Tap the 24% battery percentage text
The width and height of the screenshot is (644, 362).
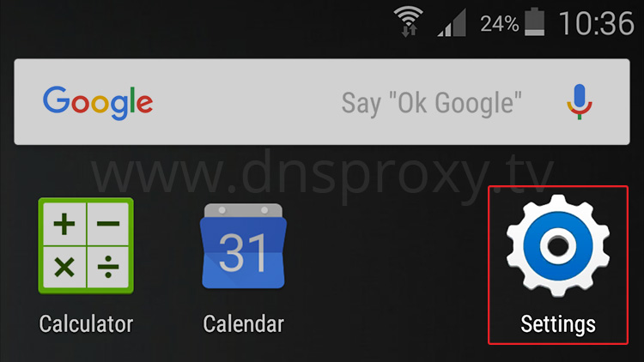(500, 23)
